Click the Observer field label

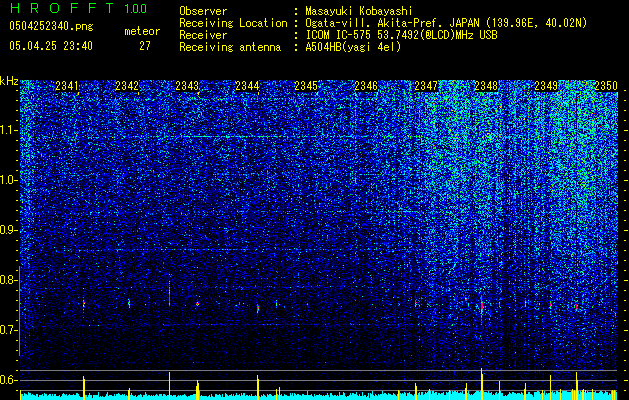pos(203,11)
